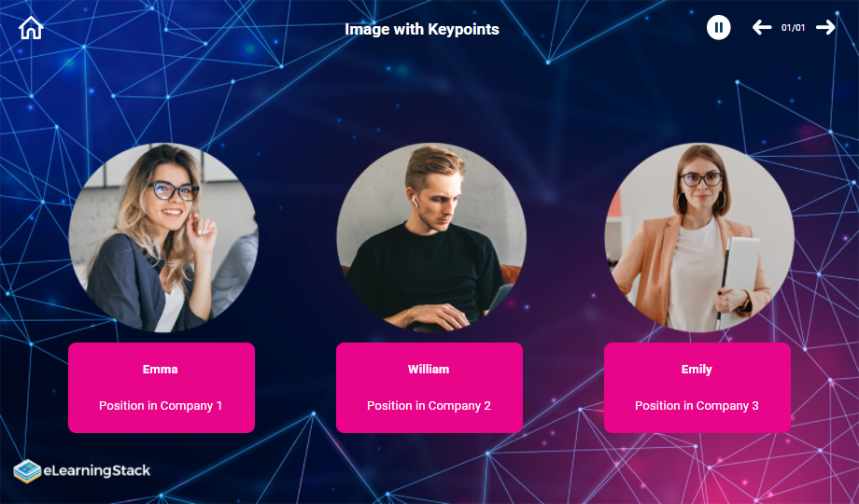
Task: Select Emma's circular photo
Action: click(x=163, y=237)
